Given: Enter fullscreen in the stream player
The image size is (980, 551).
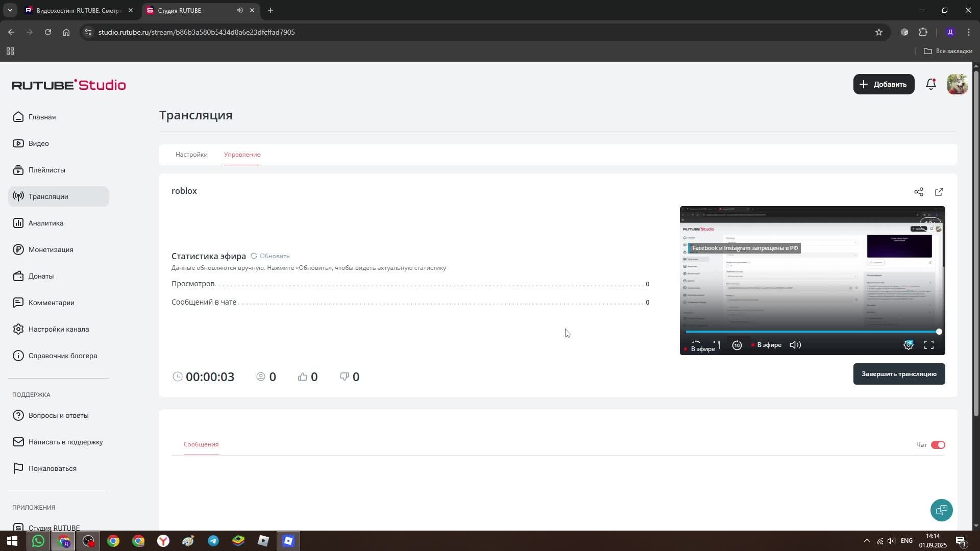Looking at the screenshot, I should 928,345.
